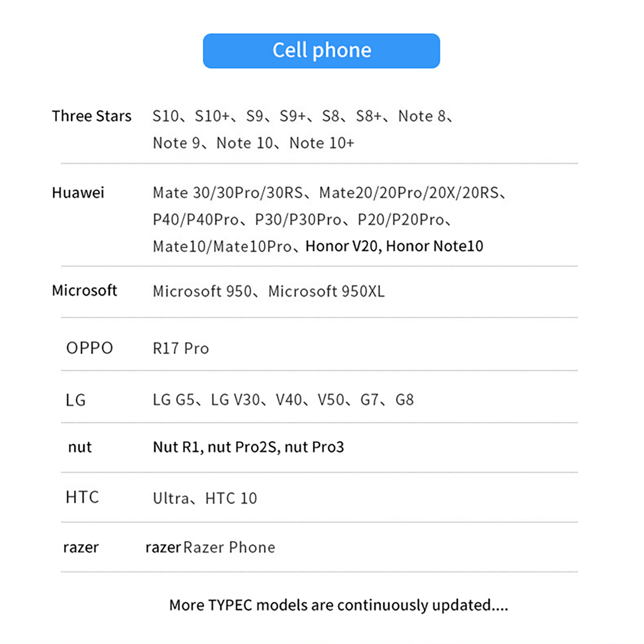Click the razer brand label
The width and height of the screenshot is (644, 644).
(x=80, y=547)
